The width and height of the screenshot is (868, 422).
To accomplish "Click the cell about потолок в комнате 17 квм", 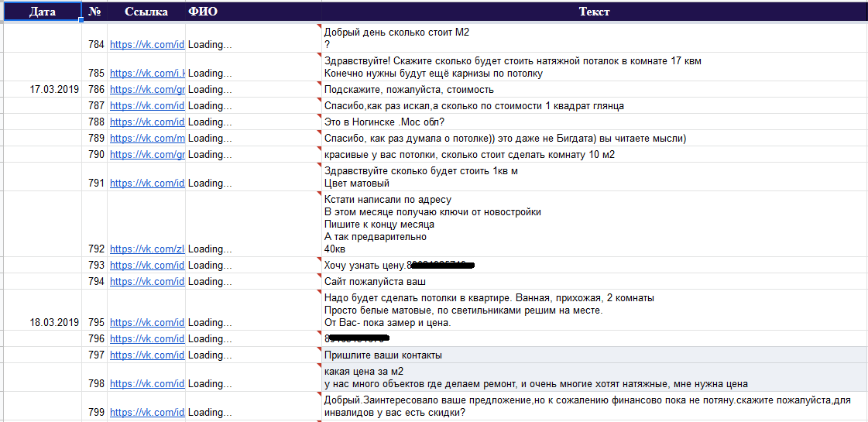I will (595, 67).
